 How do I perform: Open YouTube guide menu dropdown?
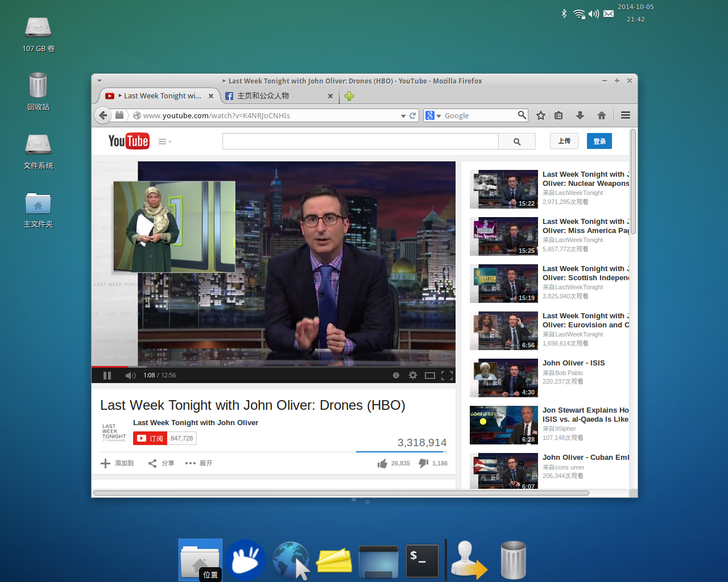[x=165, y=142]
